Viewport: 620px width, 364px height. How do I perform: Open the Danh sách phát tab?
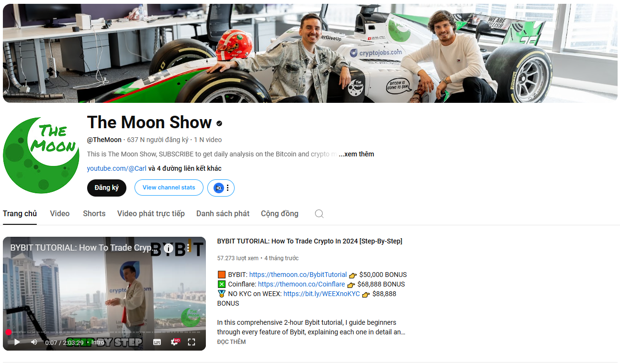223,214
